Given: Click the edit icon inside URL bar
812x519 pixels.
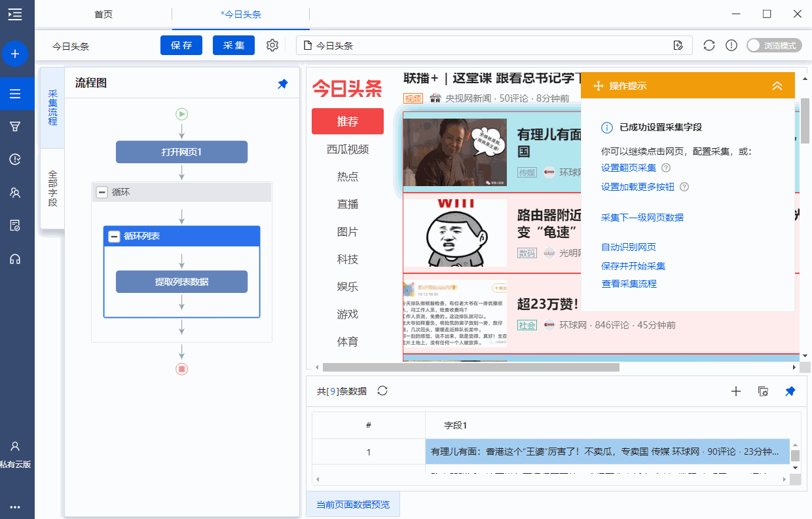Looking at the screenshot, I should (678, 45).
